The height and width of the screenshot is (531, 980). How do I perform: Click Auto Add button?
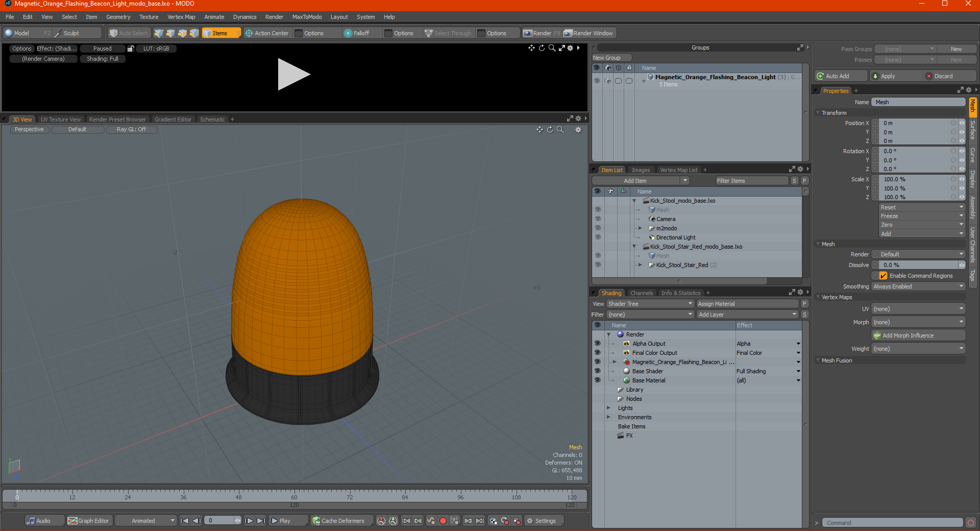pos(841,76)
